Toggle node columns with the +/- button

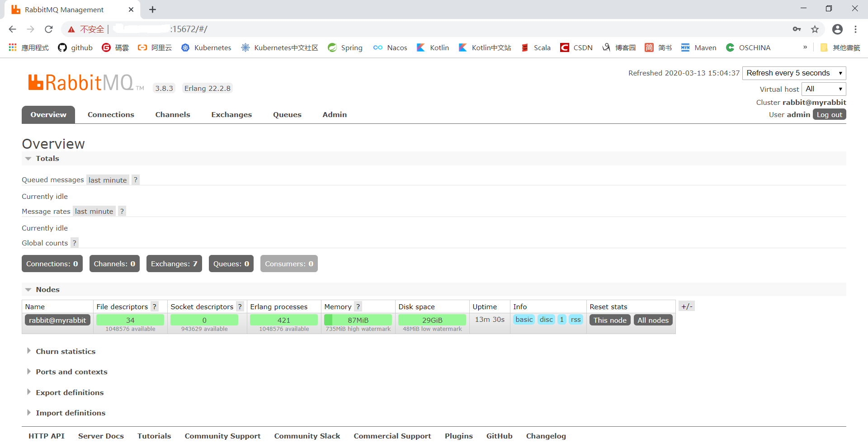tap(687, 306)
